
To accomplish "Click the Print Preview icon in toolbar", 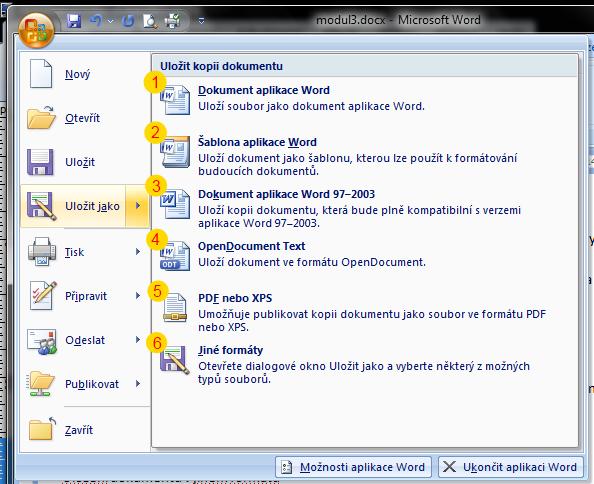I will pos(150,21).
